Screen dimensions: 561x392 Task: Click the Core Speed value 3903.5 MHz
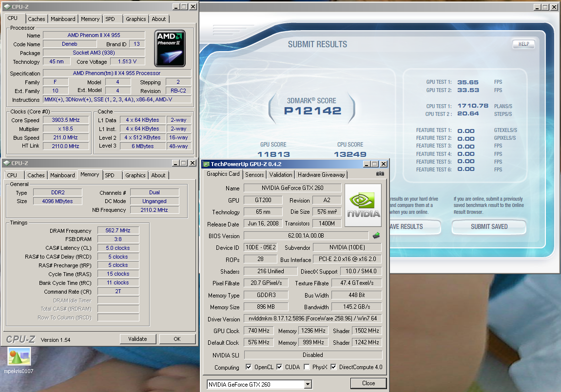(66, 120)
